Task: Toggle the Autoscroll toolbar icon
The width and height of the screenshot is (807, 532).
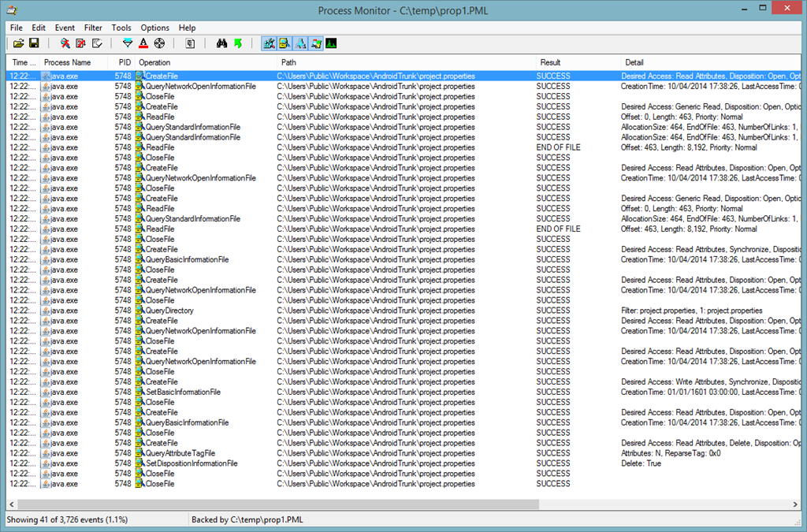Action: tap(81, 43)
